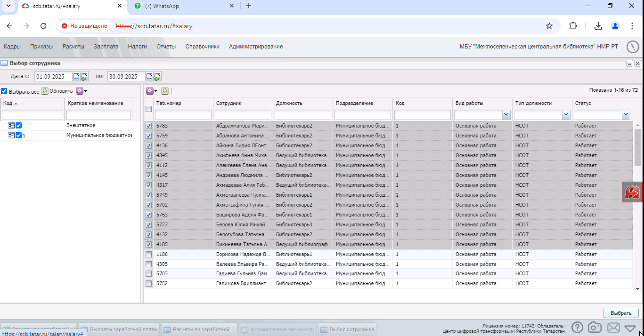Open Вид работы filter dropdown
Viewport: 644px width, 336px height.
coord(506,114)
